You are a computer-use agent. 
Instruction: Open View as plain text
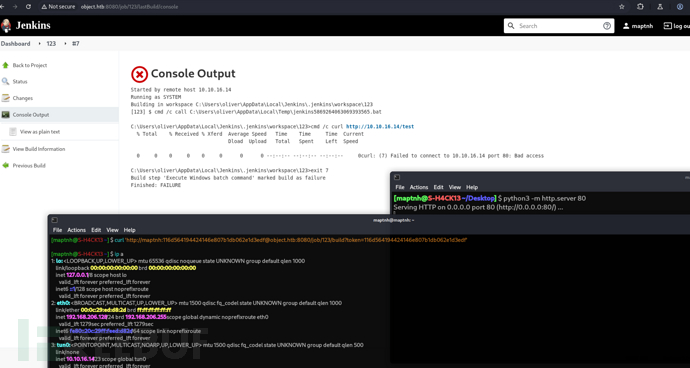pos(40,132)
